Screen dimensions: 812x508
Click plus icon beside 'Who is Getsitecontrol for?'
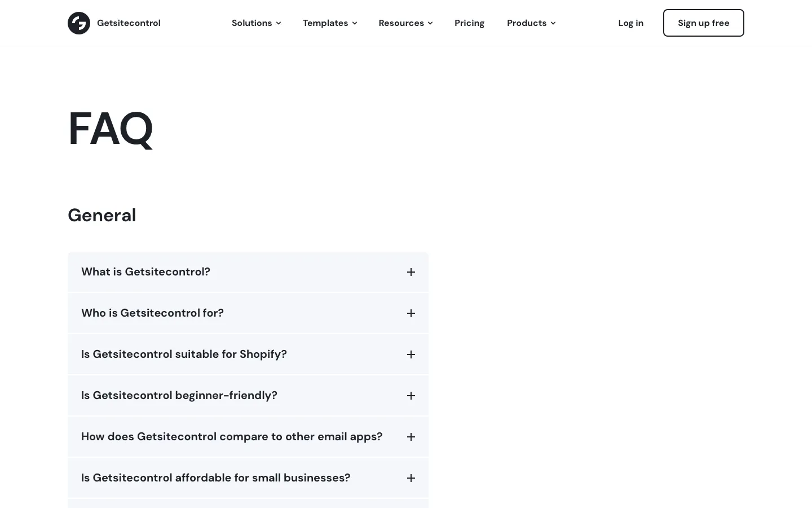tap(411, 313)
